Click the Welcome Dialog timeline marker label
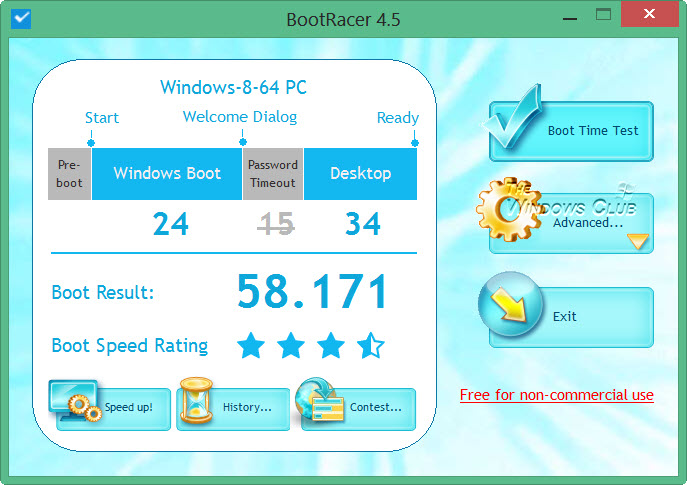The width and height of the screenshot is (687, 485). [240, 117]
